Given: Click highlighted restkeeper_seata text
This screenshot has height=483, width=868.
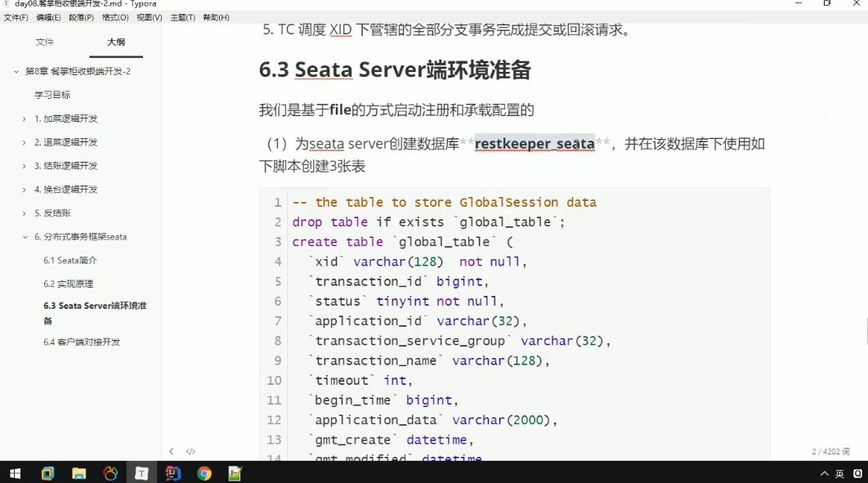Looking at the screenshot, I should tap(535, 144).
